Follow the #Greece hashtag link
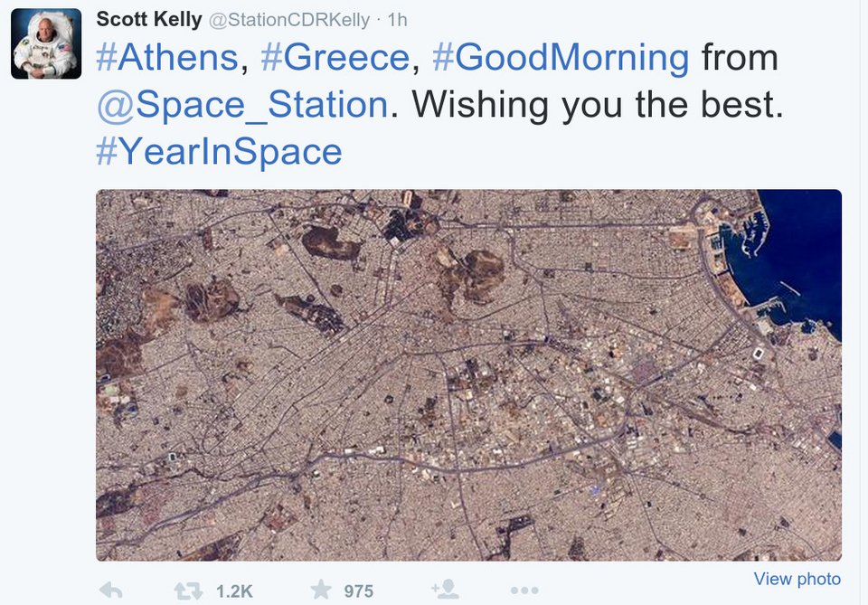The image size is (868, 605). pyautogui.click(x=335, y=58)
